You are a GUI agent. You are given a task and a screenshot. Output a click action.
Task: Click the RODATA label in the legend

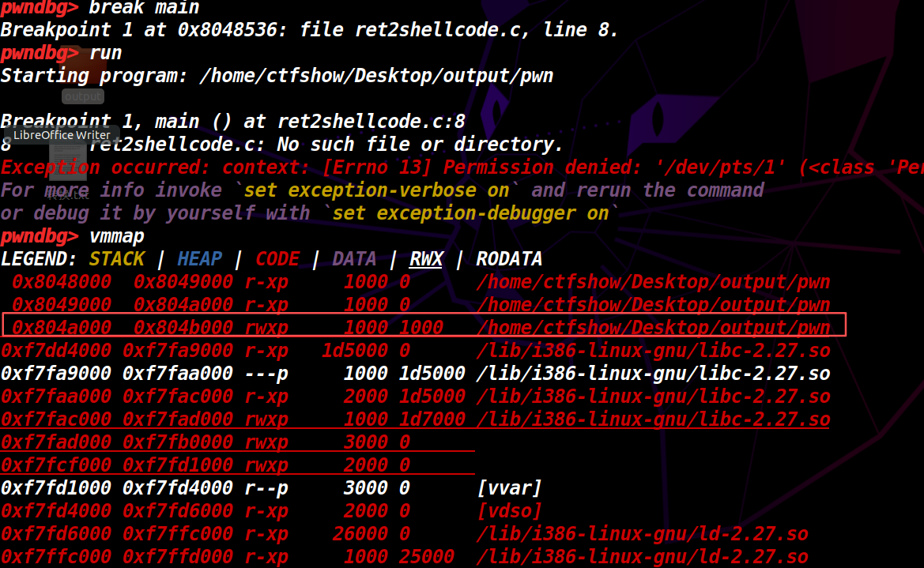(x=509, y=259)
